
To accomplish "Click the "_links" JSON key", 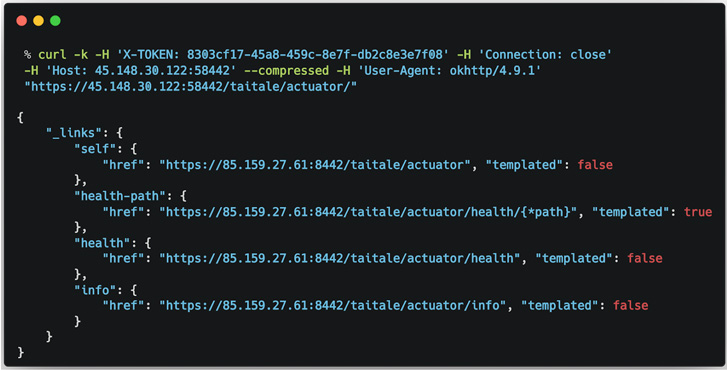I will pyautogui.click(x=73, y=133).
